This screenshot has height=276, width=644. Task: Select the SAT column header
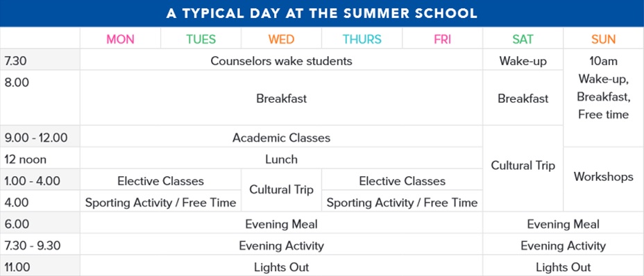click(x=523, y=39)
